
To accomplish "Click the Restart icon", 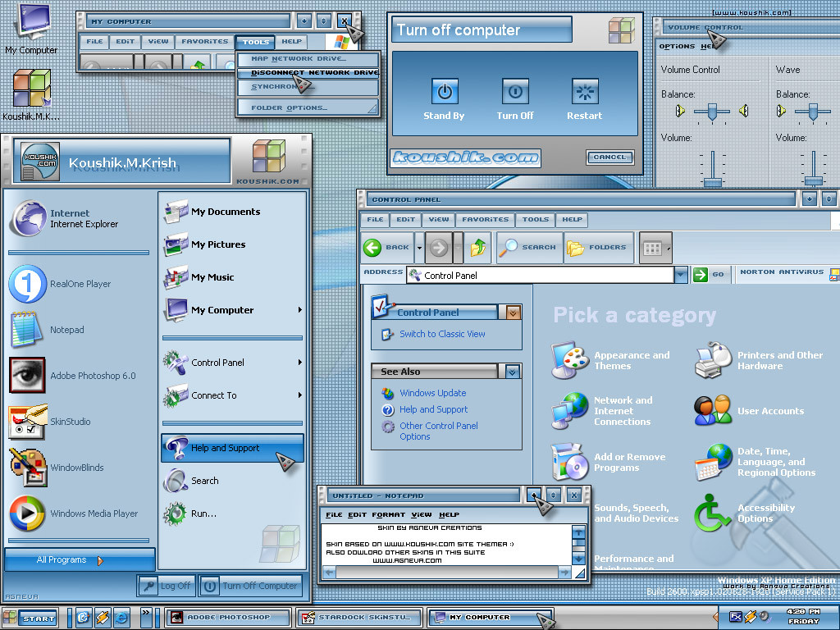I will [584, 92].
